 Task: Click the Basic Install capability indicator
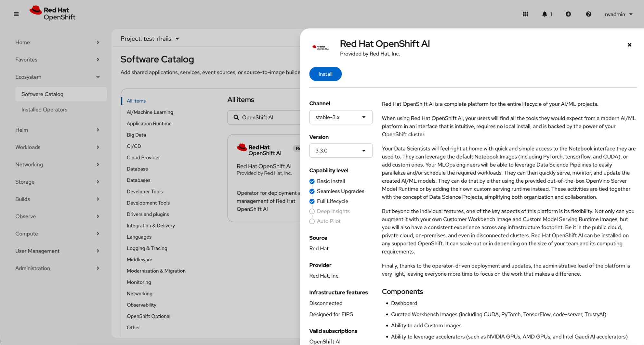pos(312,181)
